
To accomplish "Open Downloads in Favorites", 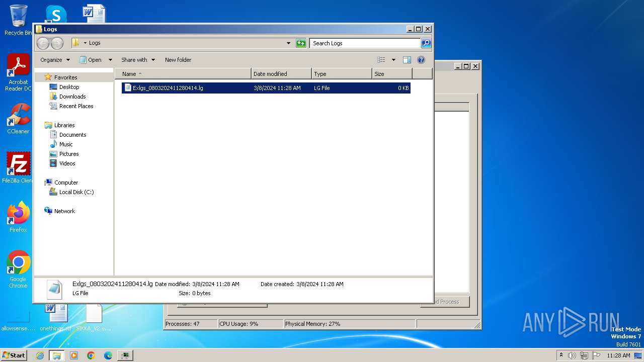I will (x=72, y=97).
